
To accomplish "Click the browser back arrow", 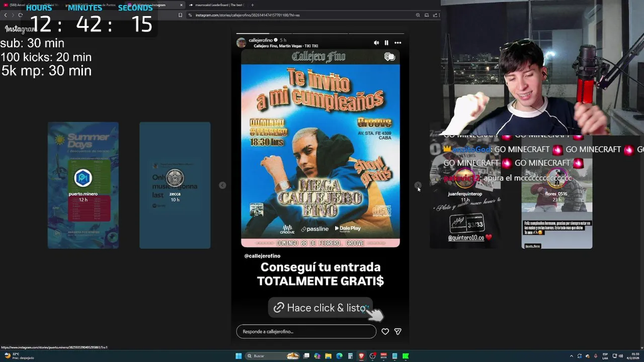I will 6,15.
